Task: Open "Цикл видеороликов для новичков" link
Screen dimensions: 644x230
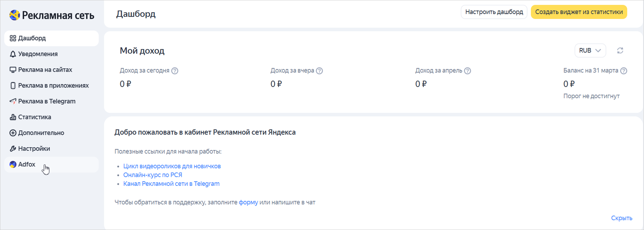Action: coord(172,166)
